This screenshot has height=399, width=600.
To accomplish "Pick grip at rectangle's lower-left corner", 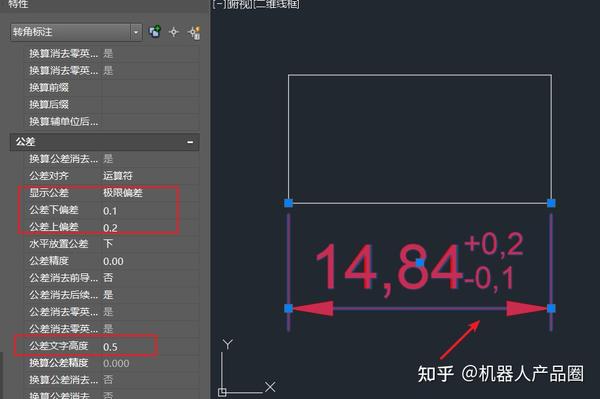I will pyautogui.click(x=289, y=203).
